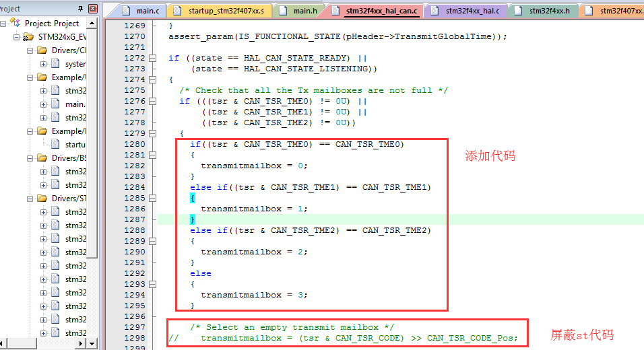Click the Example/U folder icon
Image resolution: width=644 pixels, height=350 pixels.
[42, 77]
